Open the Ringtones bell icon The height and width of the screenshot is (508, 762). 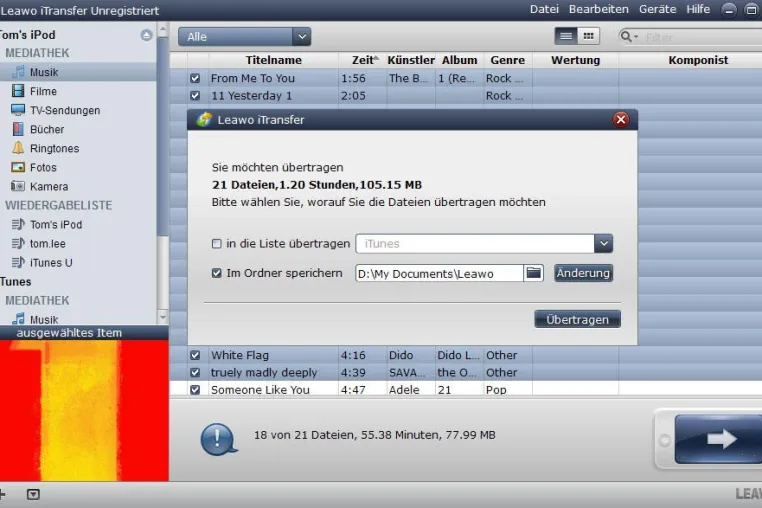click(18, 148)
